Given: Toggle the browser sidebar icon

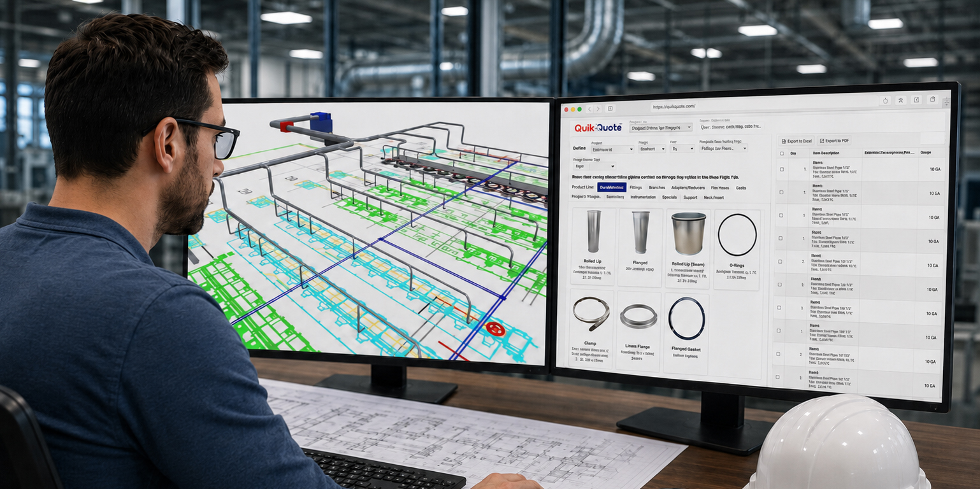Looking at the screenshot, I should (x=610, y=109).
